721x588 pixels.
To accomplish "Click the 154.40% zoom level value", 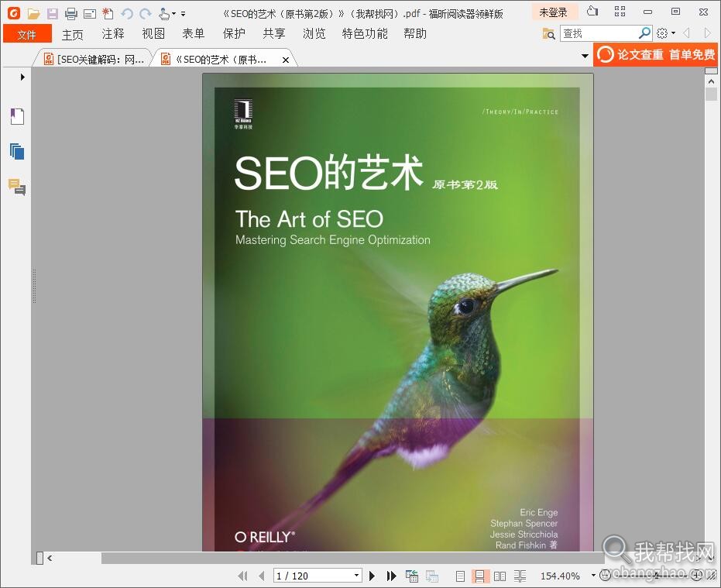I will pyautogui.click(x=560, y=576).
